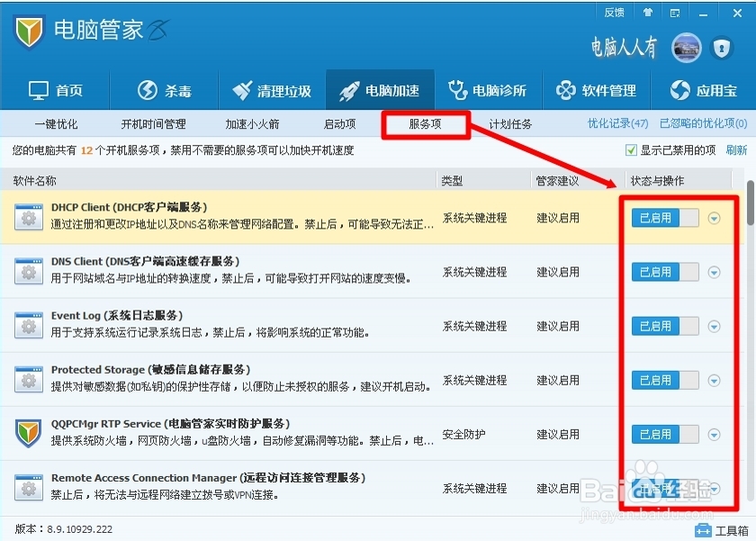Viewport: 756px width, 541px height.
Task: Select DNS Client (DNS客户端高速缓存服务) title text
Action: coord(145,261)
